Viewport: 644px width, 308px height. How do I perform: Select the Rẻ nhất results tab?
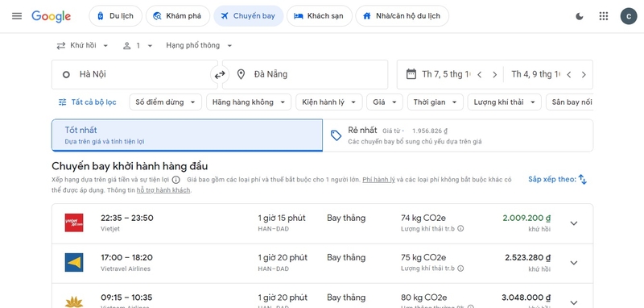pyautogui.click(x=457, y=135)
